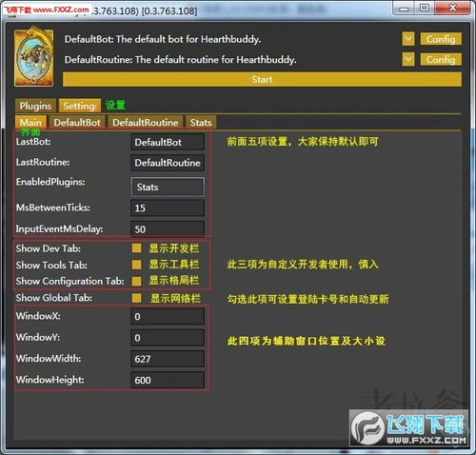The height and width of the screenshot is (455, 476).
Task: Switch to the Plugins tab
Action: click(35, 106)
